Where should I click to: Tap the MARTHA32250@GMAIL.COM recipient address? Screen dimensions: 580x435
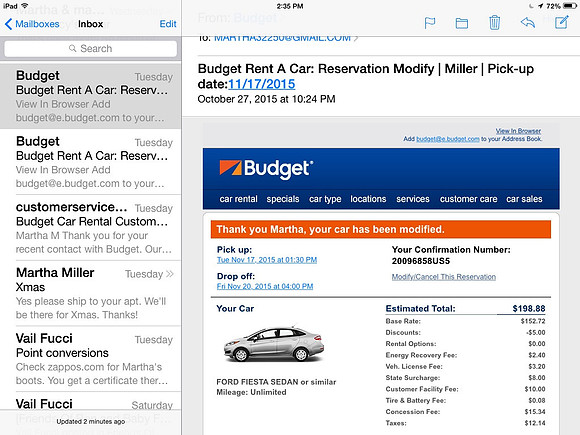click(x=282, y=38)
